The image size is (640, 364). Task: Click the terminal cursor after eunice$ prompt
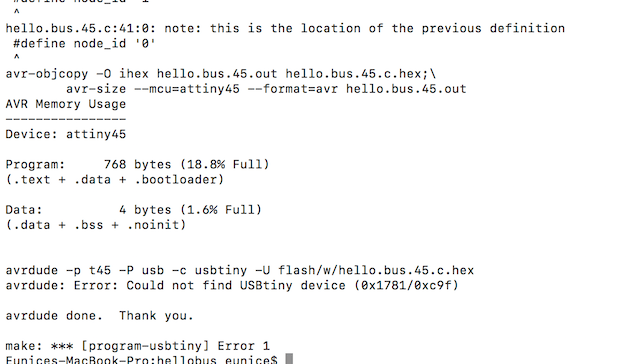[x=289, y=359]
